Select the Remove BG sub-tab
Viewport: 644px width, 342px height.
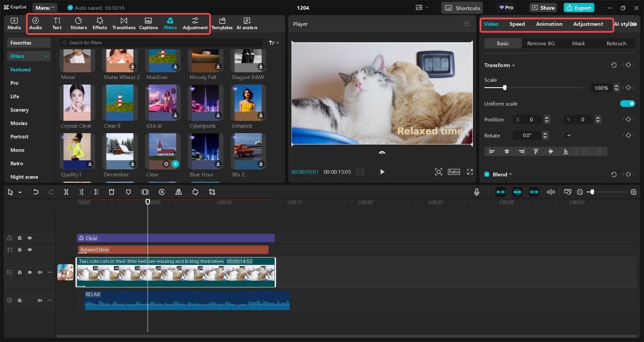(541, 43)
